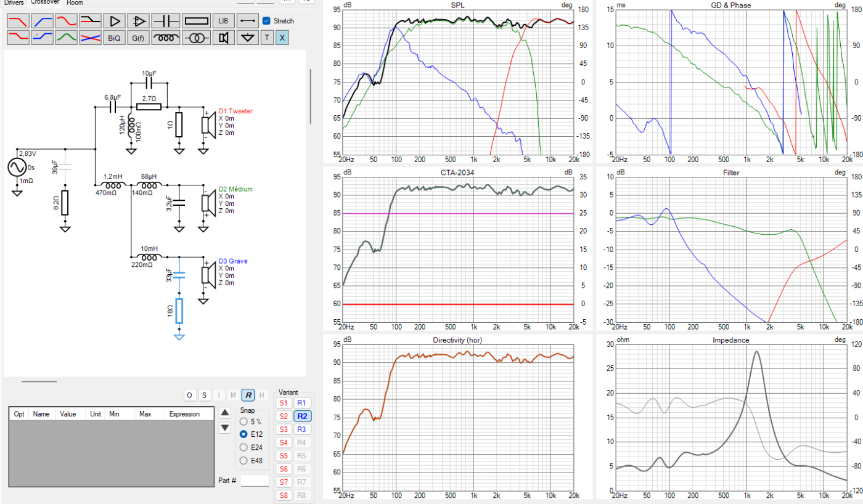Viewport: 863px width, 504px height.
Task: Select the 8,2Ω resistor
Action: (x=65, y=203)
